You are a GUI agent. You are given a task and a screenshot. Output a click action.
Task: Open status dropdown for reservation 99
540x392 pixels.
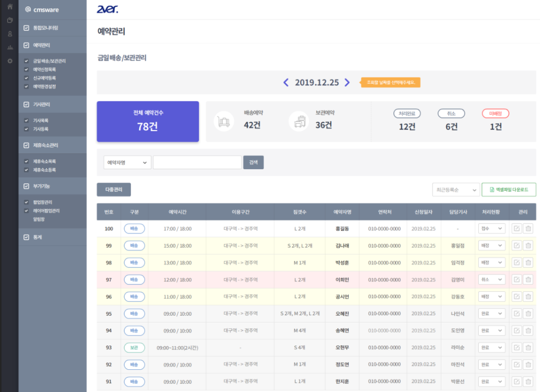[492, 246]
